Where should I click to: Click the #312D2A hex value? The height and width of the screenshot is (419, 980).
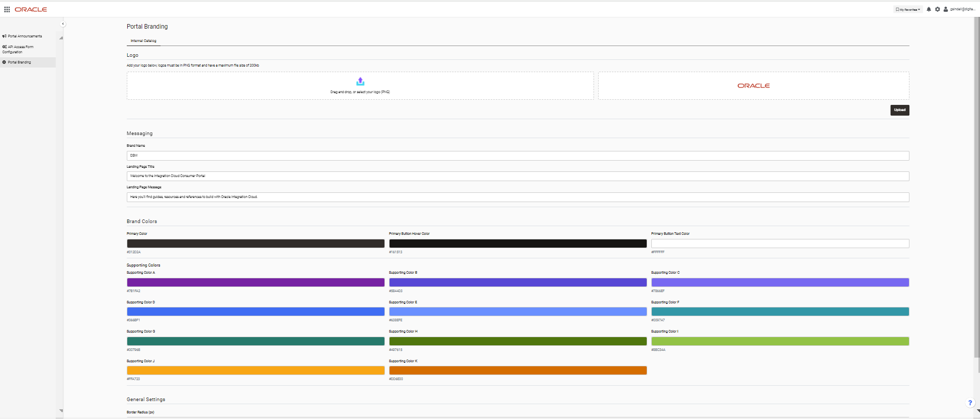(133, 252)
